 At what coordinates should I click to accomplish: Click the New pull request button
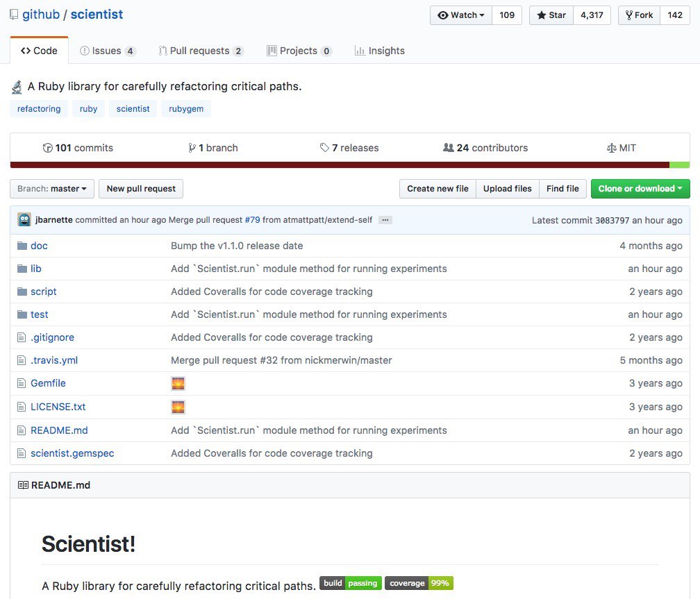click(141, 189)
